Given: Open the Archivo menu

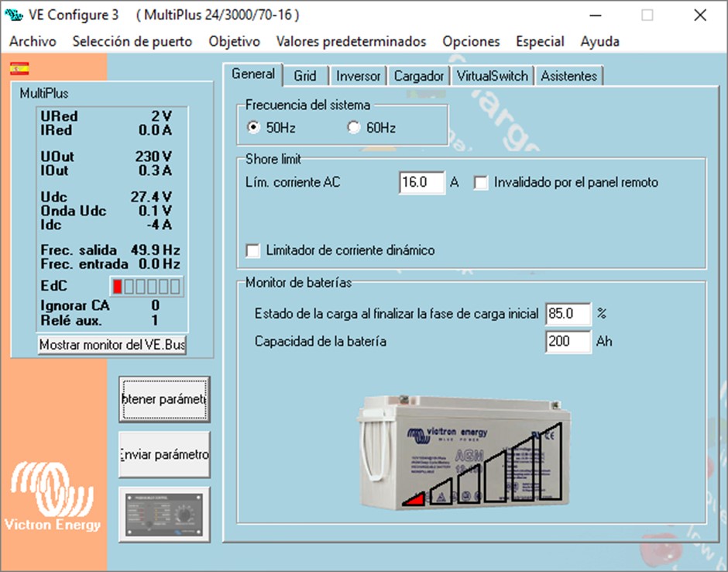Looking at the screenshot, I should click(33, 41).
